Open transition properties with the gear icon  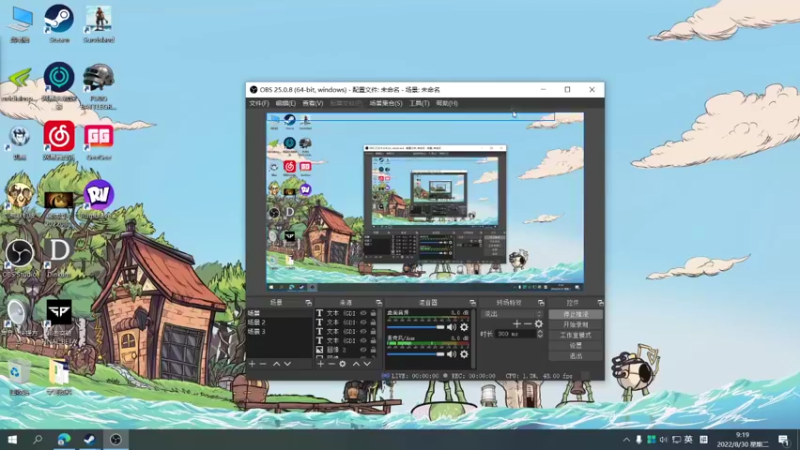coord(538,323)
